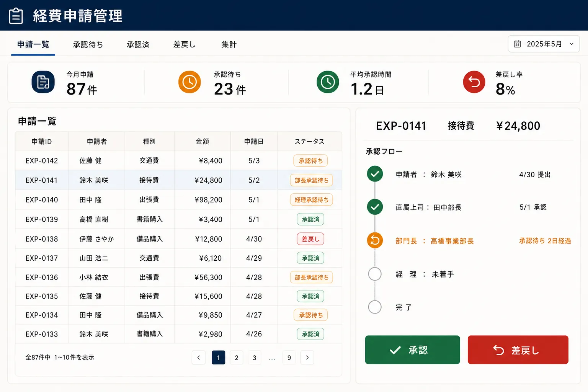This screenshot has width=588, height=392.
Task: Select row EXP-0133
Action: tap(178, 334)
